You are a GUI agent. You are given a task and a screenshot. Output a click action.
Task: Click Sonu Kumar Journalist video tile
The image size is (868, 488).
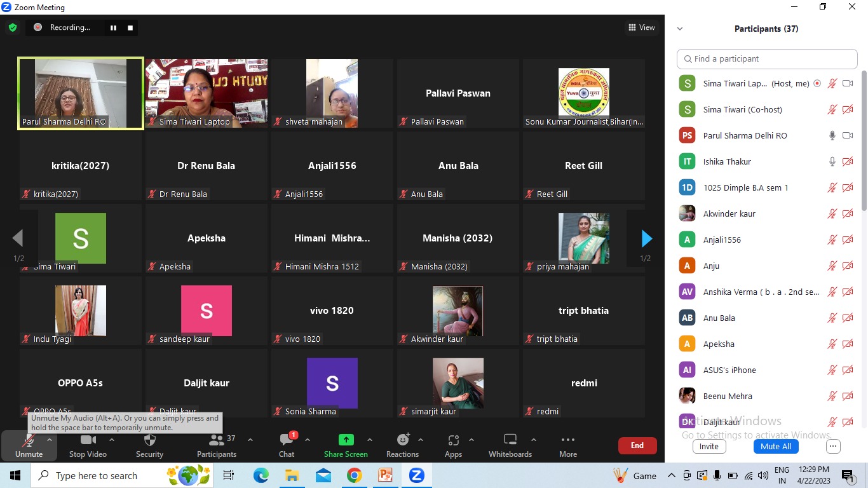click(x=584, y=93)
